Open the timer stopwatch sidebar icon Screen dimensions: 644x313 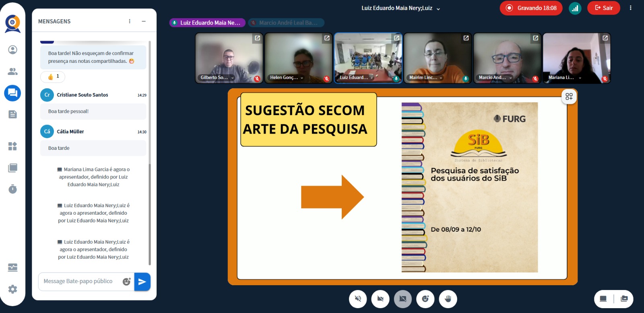[x=12, y=189]
